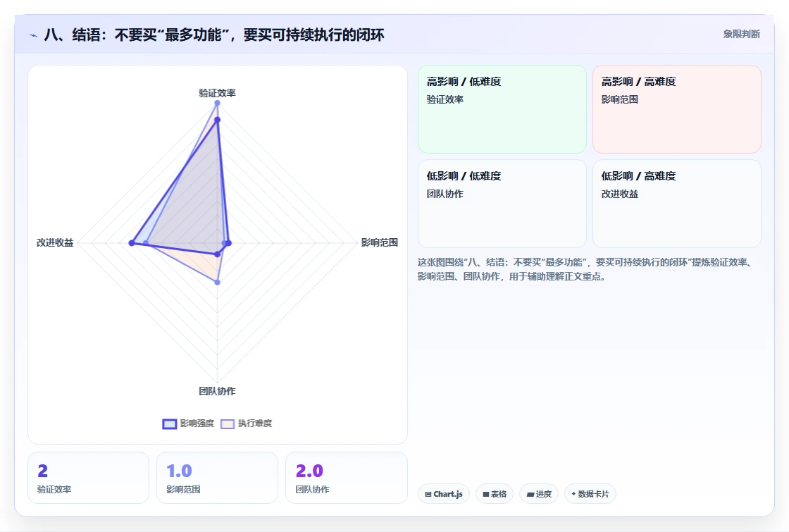Click the 改进收益 axis label on radar
This screenshot has width=789, height=532.
coord(55,242)
